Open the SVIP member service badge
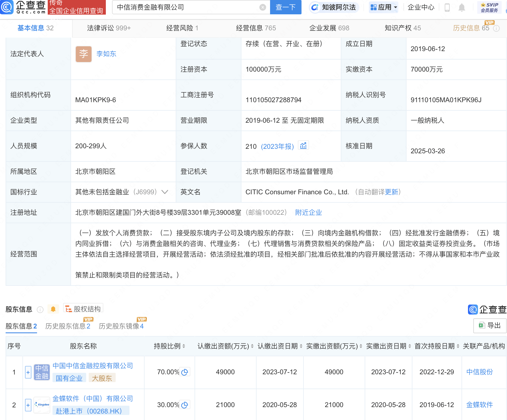 pyautogui.click(x=489, y=7)
